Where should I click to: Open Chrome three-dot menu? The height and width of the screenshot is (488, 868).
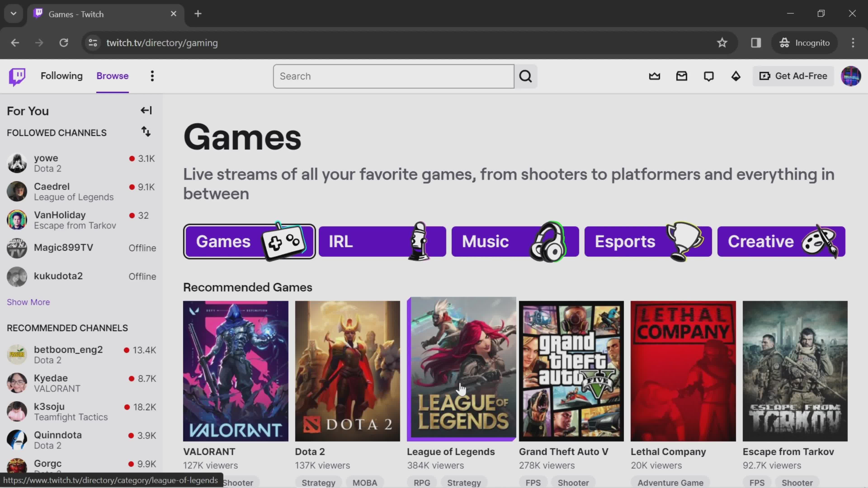(x=853, y=43)
